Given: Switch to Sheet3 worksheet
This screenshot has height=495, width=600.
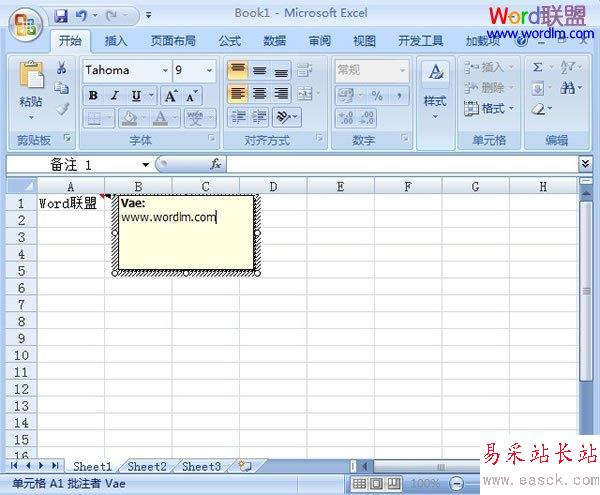Looking at the screenshot, I should (201, 466).
